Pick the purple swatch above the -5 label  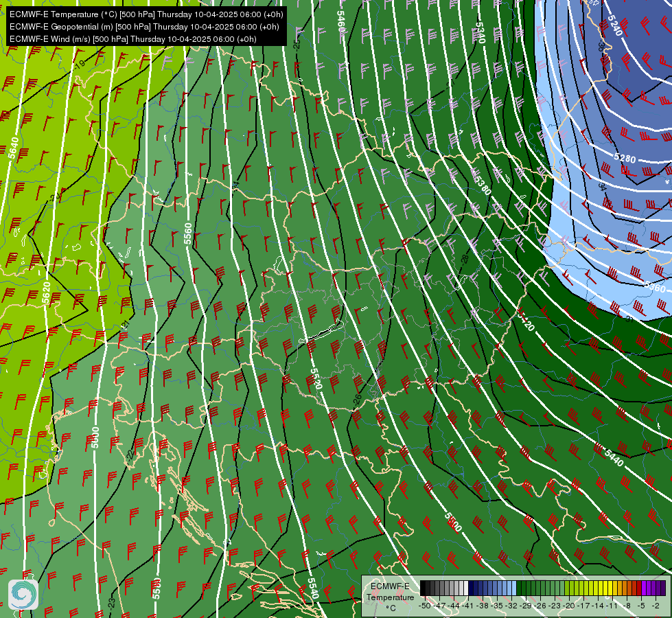[x=645, y=588]
